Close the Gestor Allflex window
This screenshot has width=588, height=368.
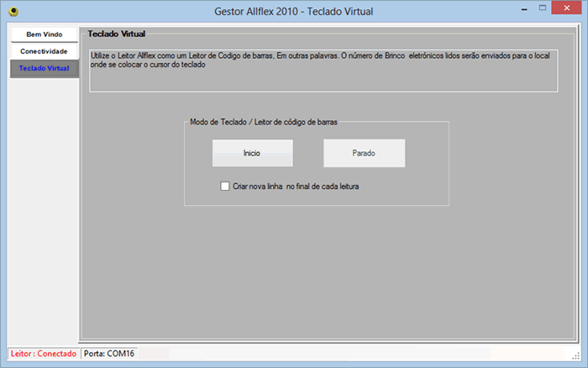(566, 8)
